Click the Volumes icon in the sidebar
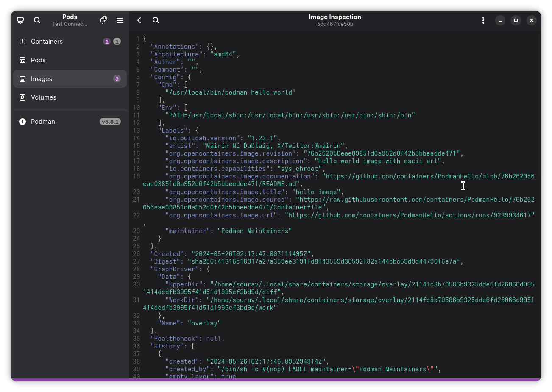This screenshot has height=392, width=552. [x=22, y=97]
